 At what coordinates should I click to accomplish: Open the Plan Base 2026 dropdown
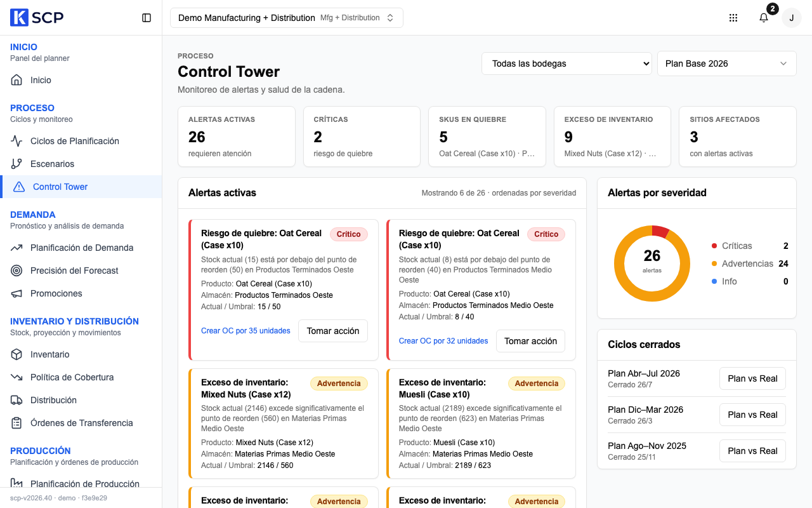(x=727, y=63)
